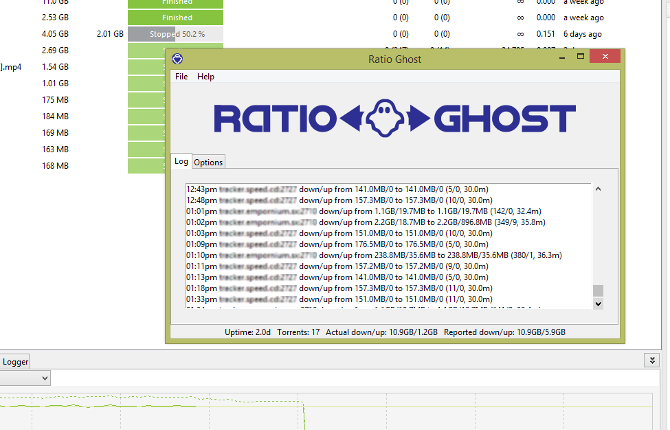Click the Uptime: 2.0d status text
This screenshot has width=670, height=430.
(247, 332)
